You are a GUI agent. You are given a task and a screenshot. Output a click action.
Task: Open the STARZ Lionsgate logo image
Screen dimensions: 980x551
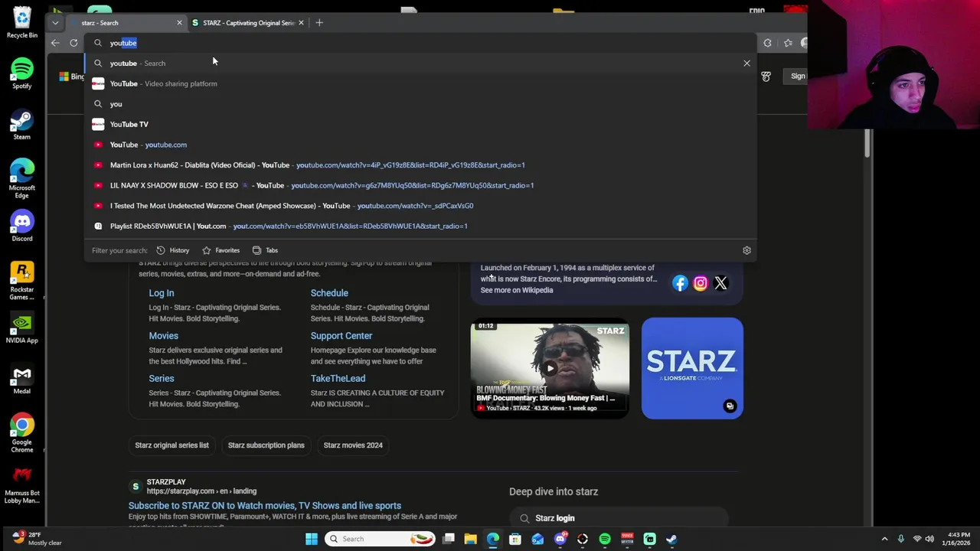pos(692,368)
